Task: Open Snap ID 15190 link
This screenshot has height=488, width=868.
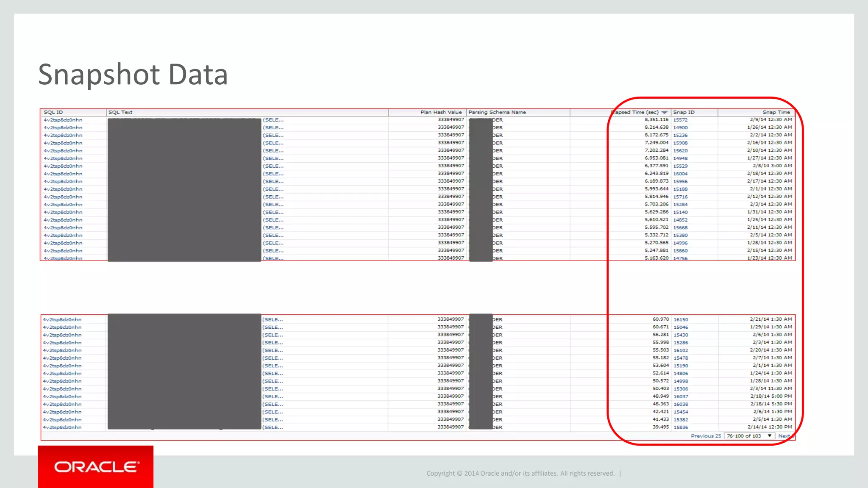Action: tap(681, 366)
